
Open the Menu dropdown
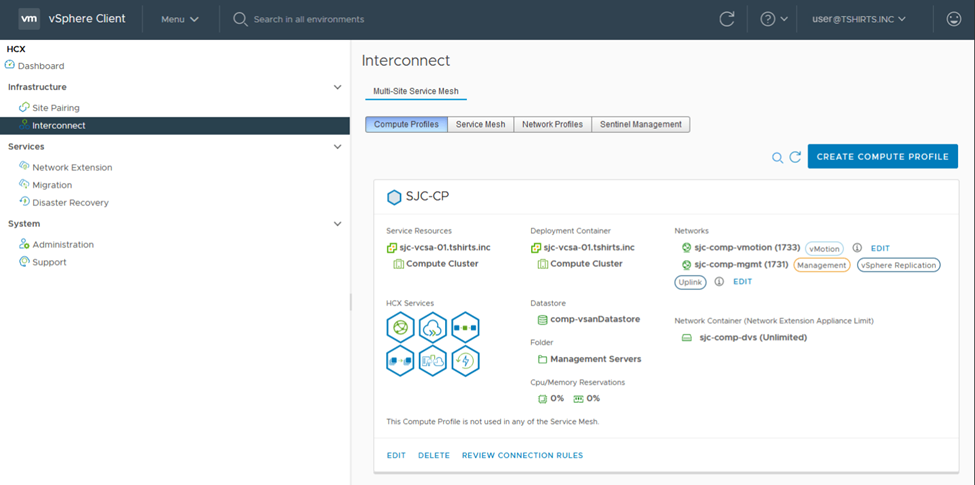(180, 19)
